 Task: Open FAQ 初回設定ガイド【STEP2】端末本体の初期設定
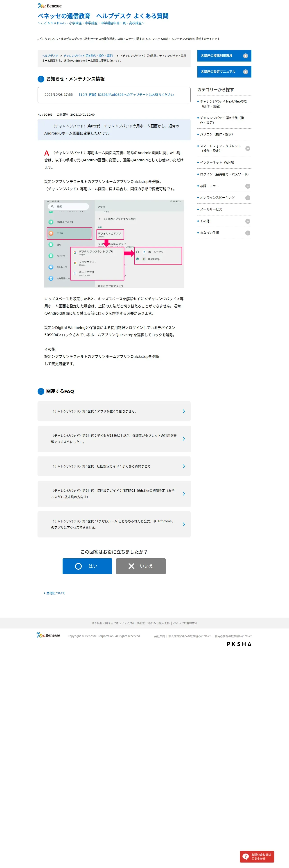(114, 494)
